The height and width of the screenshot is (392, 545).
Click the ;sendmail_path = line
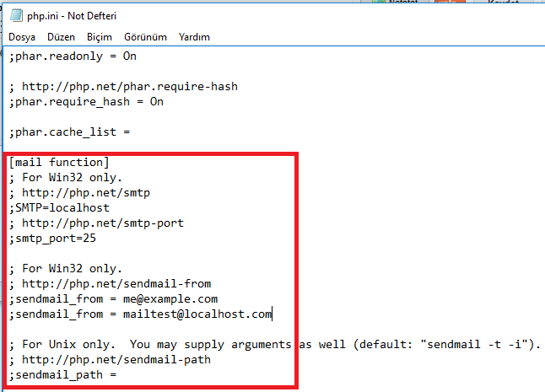coord(62,375)
